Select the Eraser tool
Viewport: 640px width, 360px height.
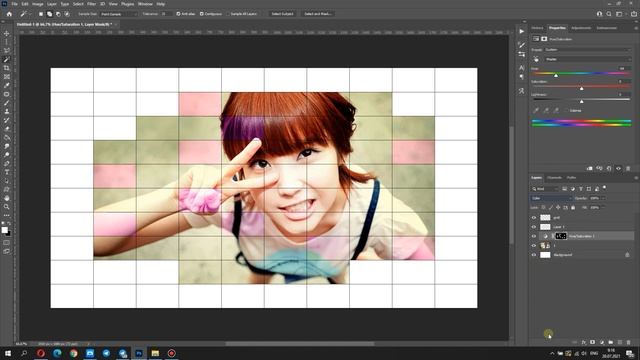7,129
